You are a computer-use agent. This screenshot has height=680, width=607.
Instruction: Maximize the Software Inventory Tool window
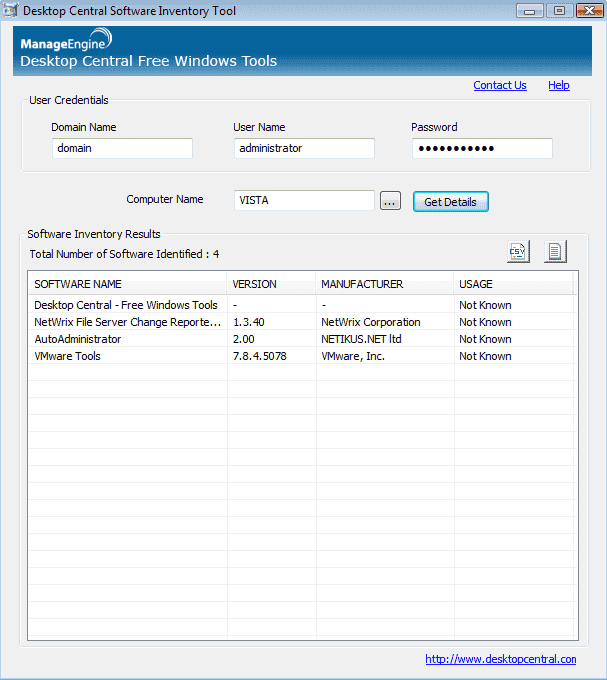pos(559,10)
